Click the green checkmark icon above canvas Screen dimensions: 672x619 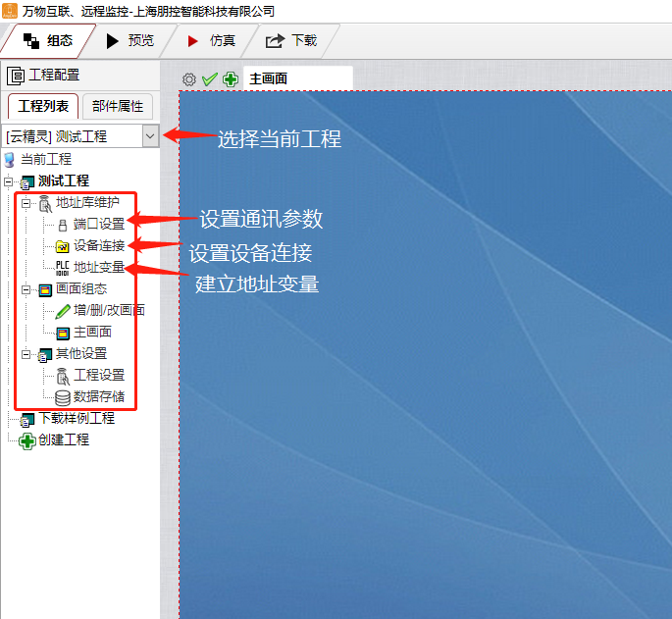tap(209, 78)
